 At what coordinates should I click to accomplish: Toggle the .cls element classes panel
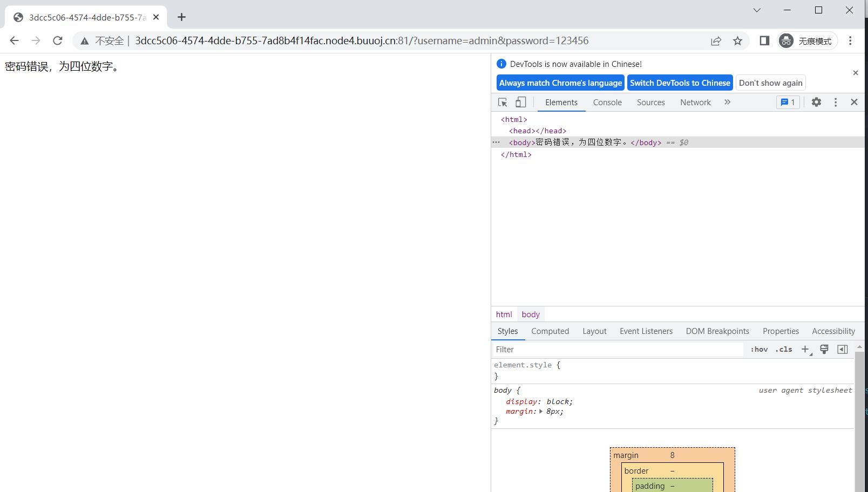point(784,350)
